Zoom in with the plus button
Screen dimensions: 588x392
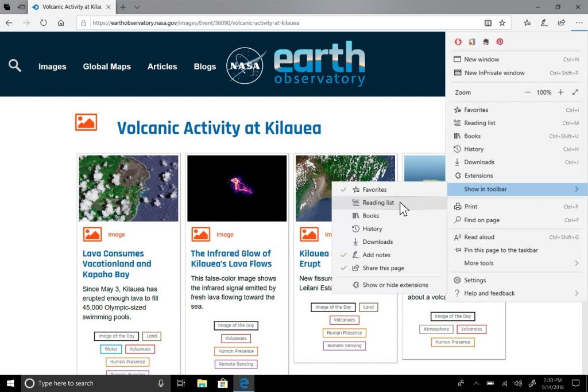[560, 92]
